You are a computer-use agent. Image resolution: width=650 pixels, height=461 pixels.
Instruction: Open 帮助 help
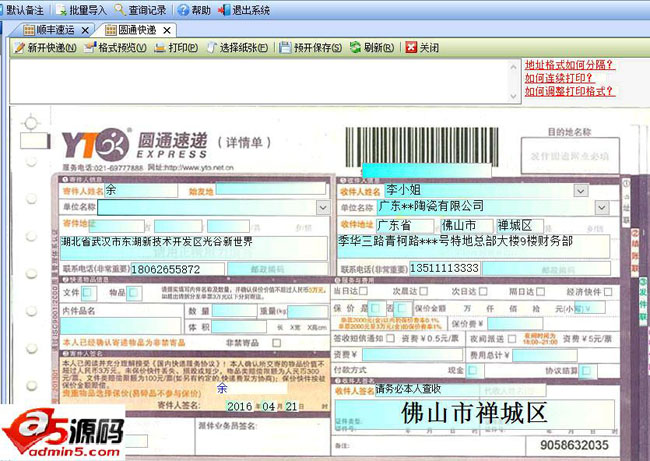pyautogui.click(x=194, y=10)
